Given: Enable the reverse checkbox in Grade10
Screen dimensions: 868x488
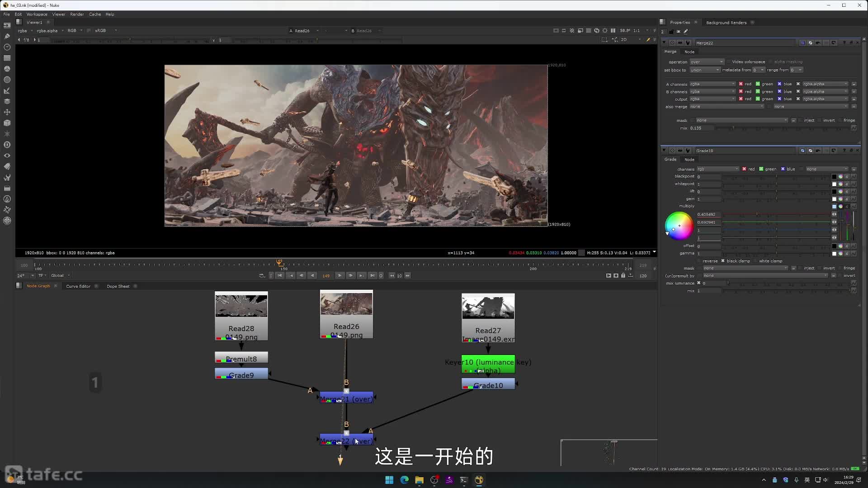Looking at the screenshot, I should click(x=699, y=261).
